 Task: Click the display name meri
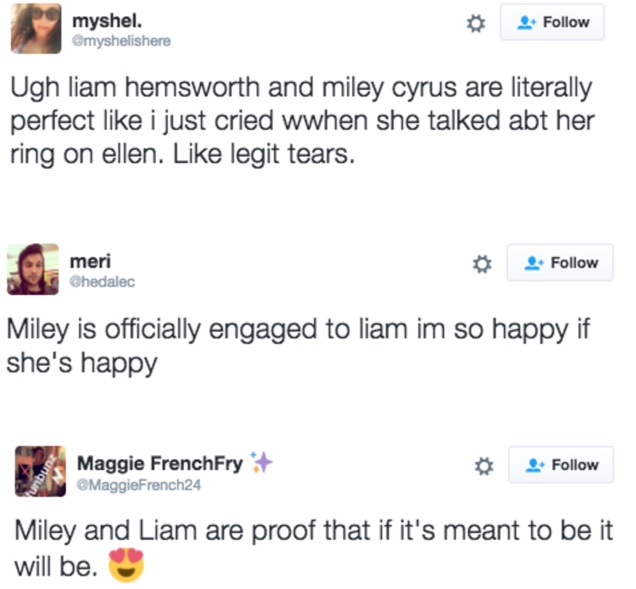coord(84,261)
